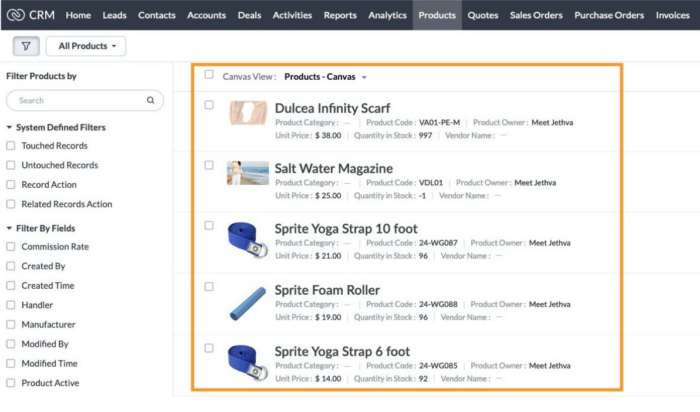Open the Dulcea Infinity Scarf product link
This screenshot has width=700, height=412.
click(332, 108)
